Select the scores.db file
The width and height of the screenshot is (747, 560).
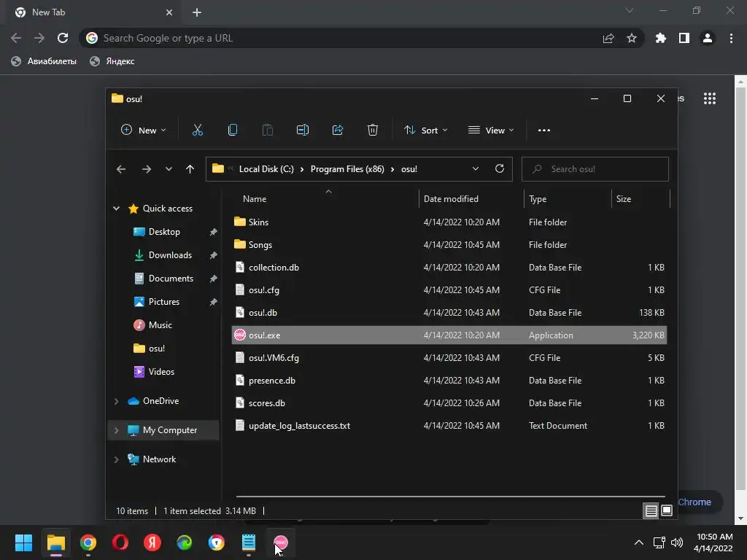(x=449, y=403)
